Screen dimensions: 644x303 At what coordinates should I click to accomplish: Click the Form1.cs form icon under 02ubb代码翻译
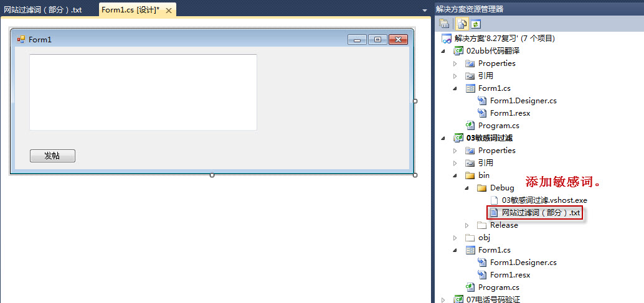tap(470, 88)
